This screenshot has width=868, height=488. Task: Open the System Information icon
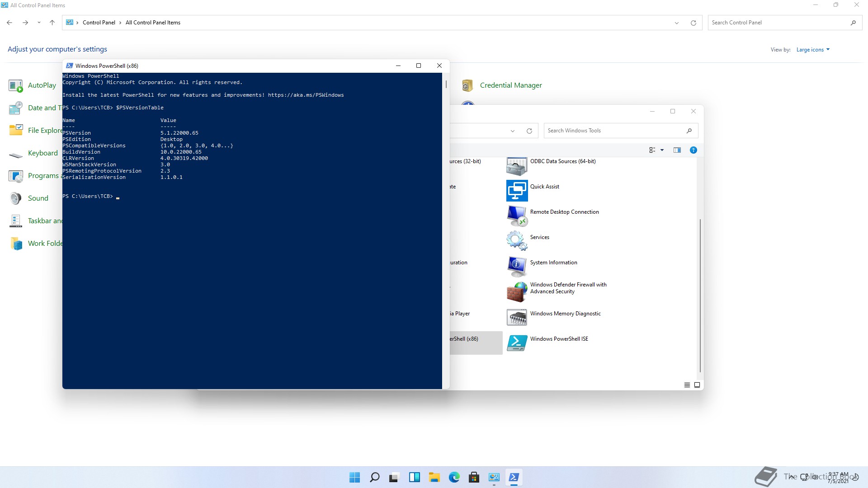coord(517,267)
